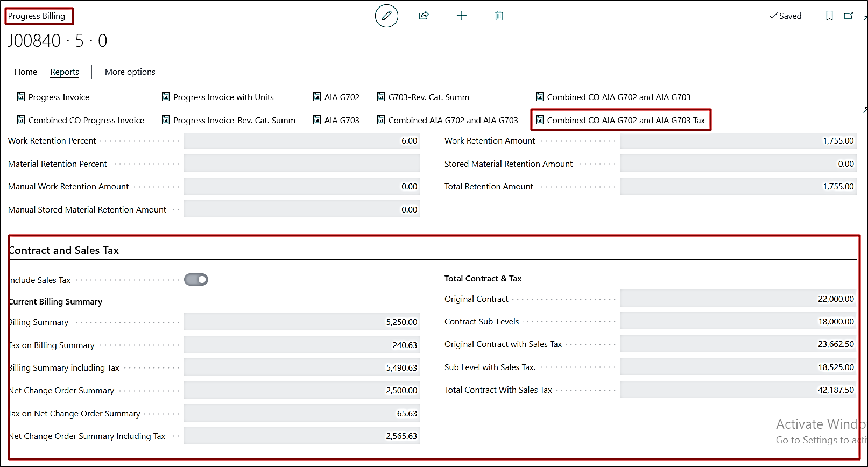
Task: Open More options menu
Action: coord(130,72)
